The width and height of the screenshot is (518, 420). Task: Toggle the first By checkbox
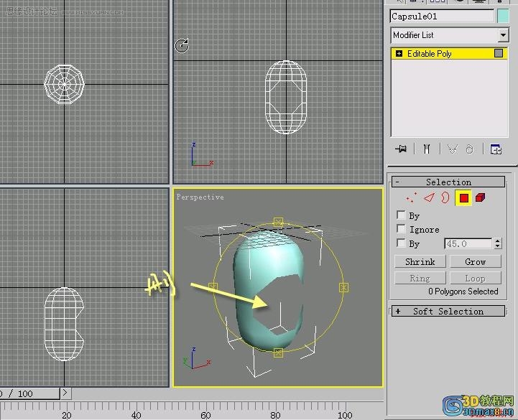401,215
